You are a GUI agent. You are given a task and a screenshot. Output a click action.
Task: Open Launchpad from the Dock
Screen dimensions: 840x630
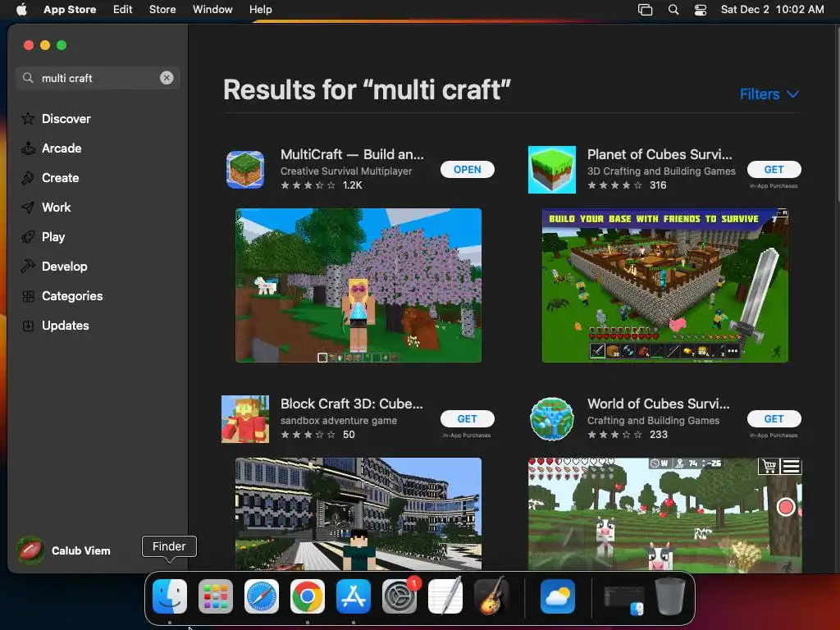tap(216, 596)
